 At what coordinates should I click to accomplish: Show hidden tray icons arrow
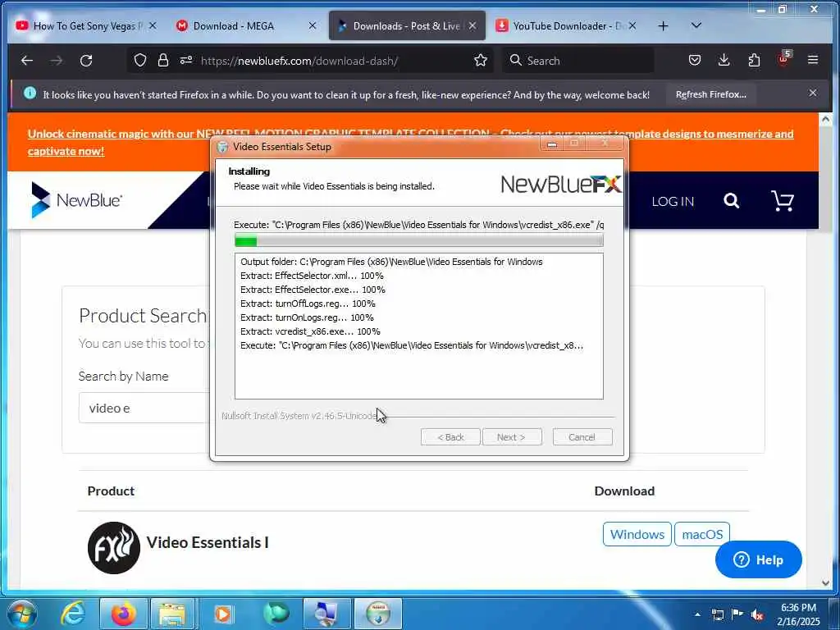[697, 614]
